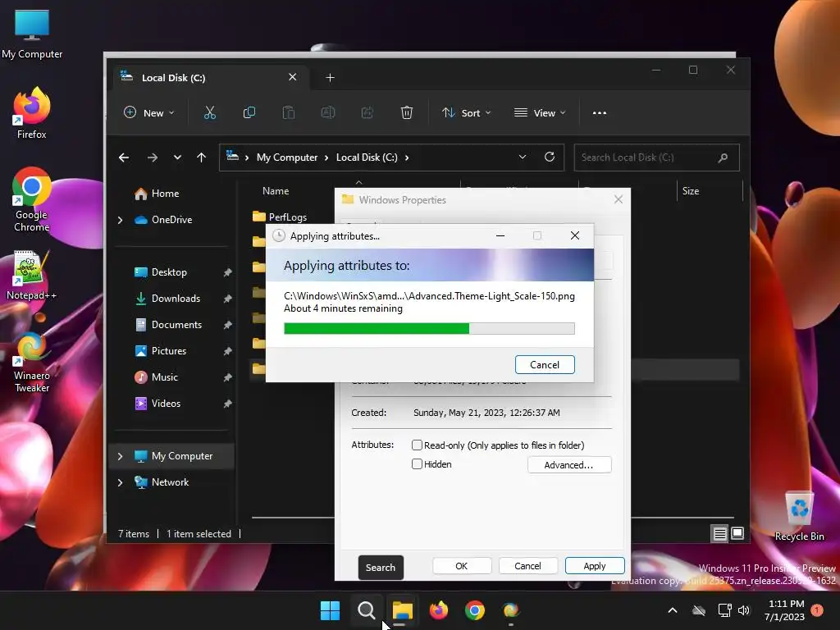This screenshot has height=630, width=840.
Task: Expand the OneDrive tree node
Action: point(120,220)
